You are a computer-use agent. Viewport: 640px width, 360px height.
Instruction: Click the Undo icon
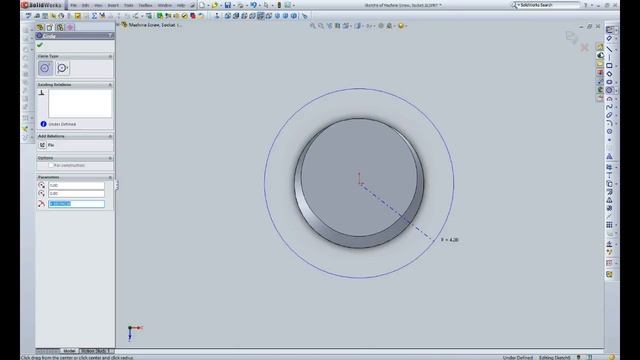pyautogui.click(x=253, y=5)
